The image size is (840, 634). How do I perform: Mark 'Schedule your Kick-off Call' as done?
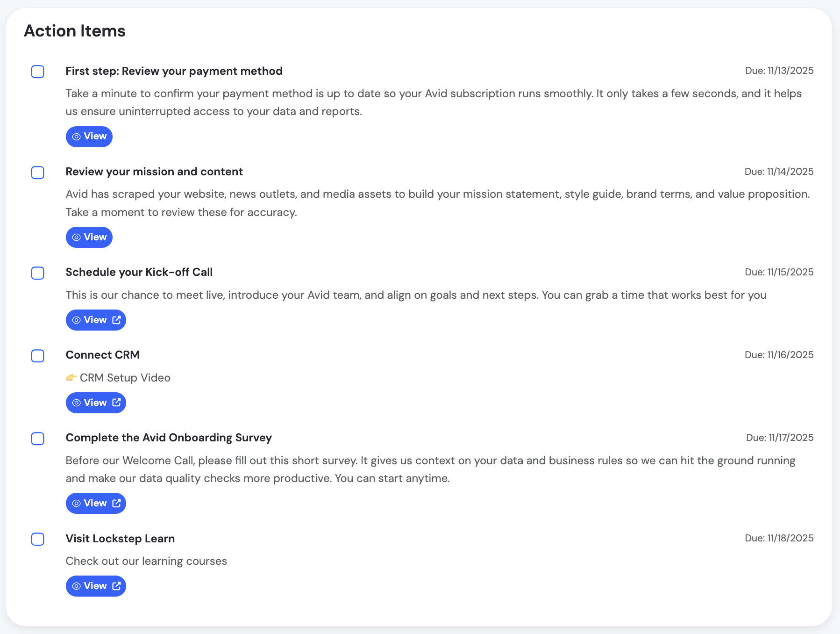pyautogui.click(x=38, y=273)
